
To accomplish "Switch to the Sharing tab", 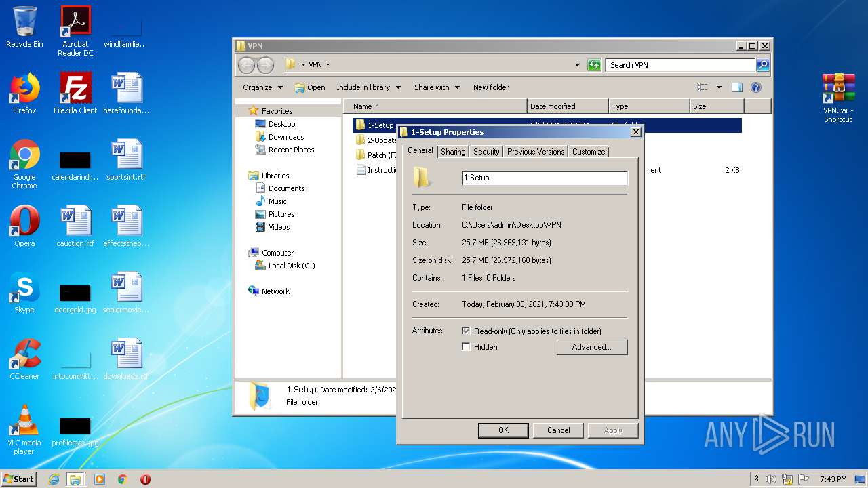I will click(453, 152).
